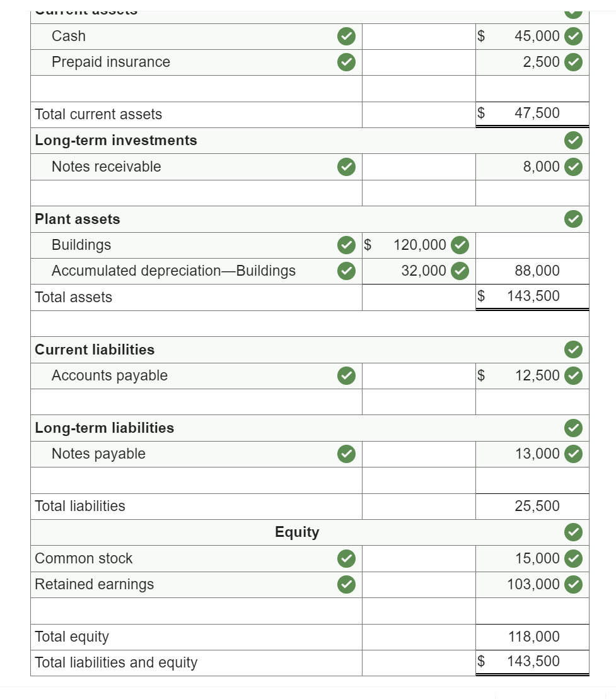Click the checkmark next to Retained earnings
The image size is (616, 699).
point(346,584)
